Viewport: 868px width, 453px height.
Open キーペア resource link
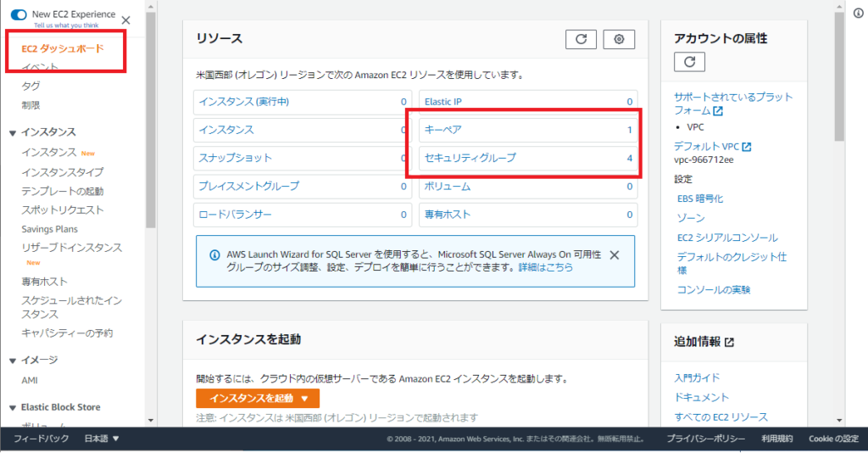click(442, 130)
